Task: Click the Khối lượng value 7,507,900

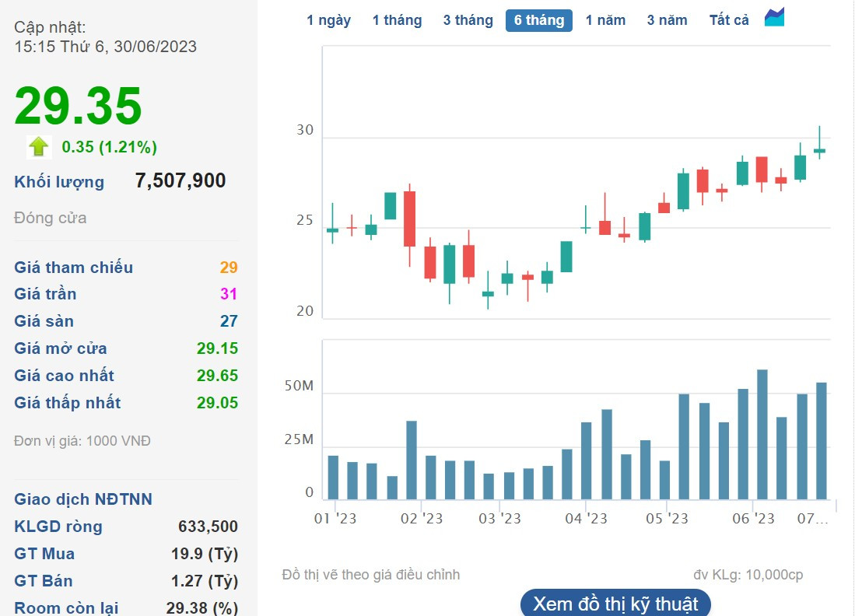Action: 180,181
